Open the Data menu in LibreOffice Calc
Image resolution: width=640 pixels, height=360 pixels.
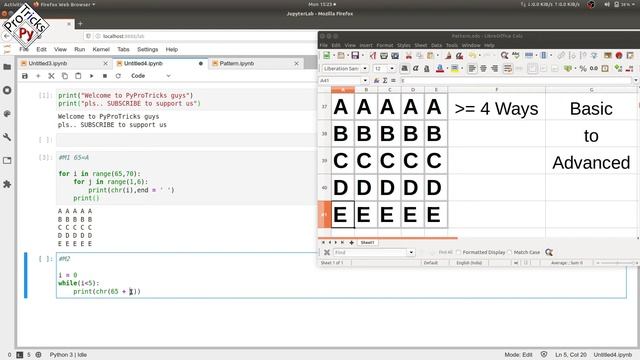coord(436,45)
